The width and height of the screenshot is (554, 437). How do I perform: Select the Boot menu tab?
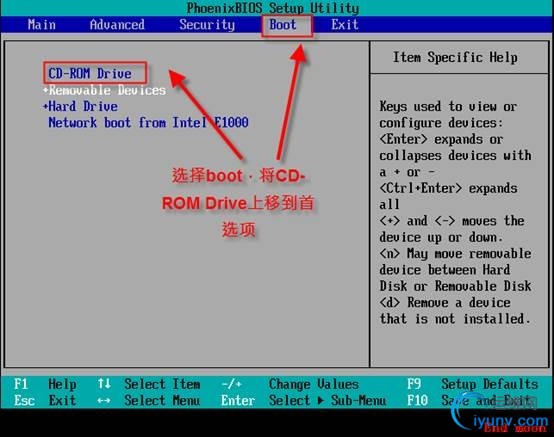tap(283, 25)
